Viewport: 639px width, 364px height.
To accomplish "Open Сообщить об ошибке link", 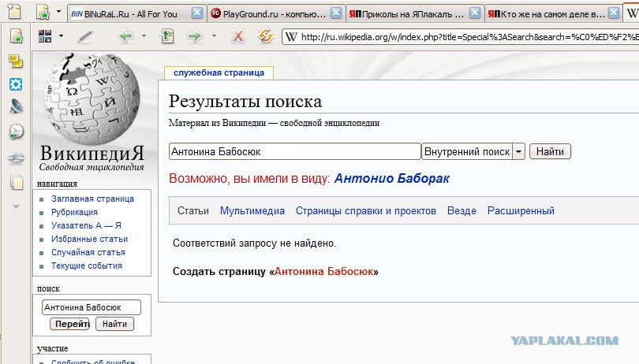I will coord(93,361).
